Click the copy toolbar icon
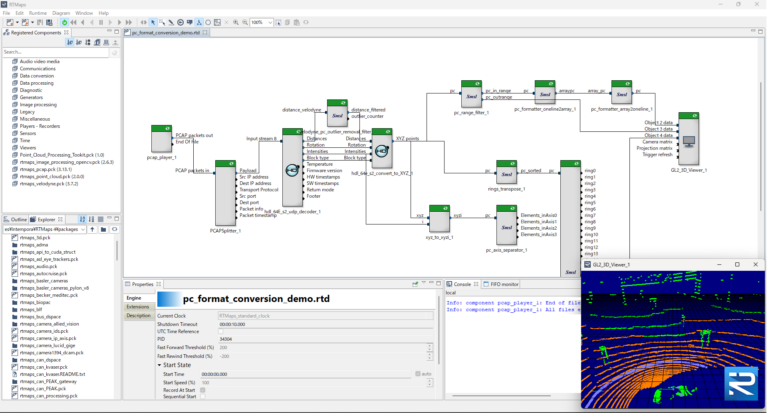Viewport: 768px width, 413px height. click(288, 23)
